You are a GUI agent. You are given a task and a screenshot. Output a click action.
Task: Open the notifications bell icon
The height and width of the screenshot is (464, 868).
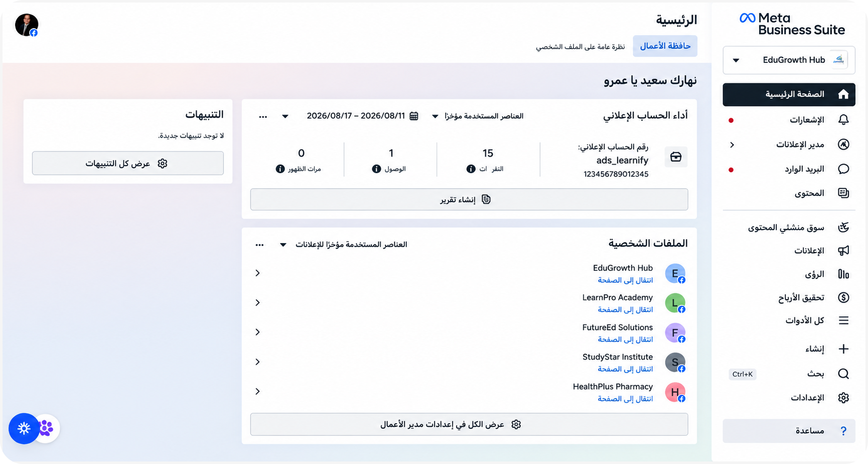tap(843, 120)
